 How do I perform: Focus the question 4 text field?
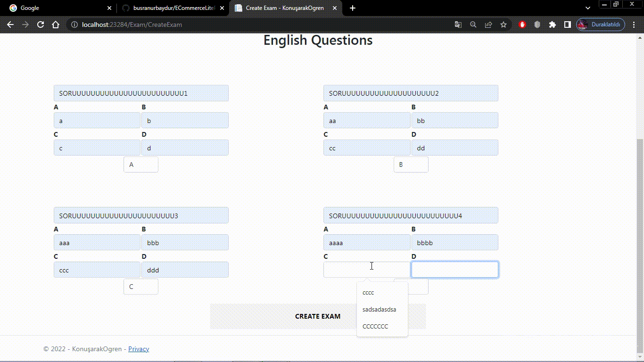(x=411, y=215)
